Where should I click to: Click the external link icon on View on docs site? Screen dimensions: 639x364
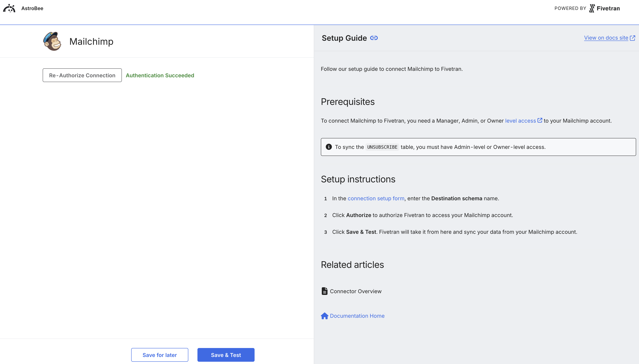[633, 38]
